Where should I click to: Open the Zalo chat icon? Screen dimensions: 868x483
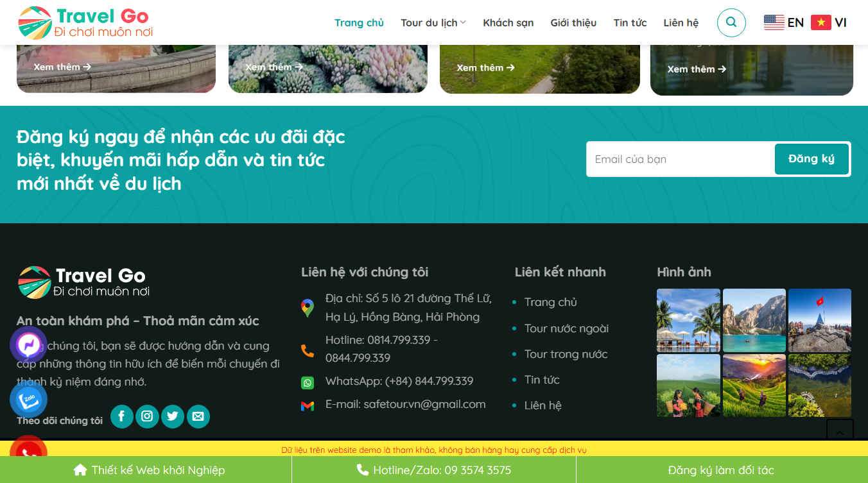click(28, 399)
